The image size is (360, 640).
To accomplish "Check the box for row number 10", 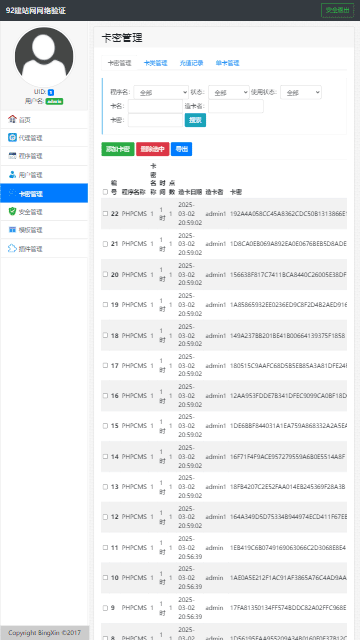I will [105, 578].
